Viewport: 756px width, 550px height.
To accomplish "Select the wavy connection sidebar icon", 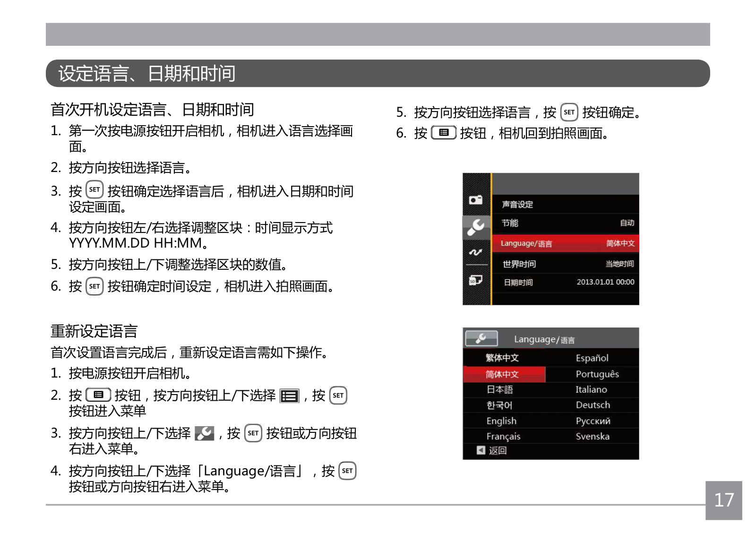I will 475,252.
